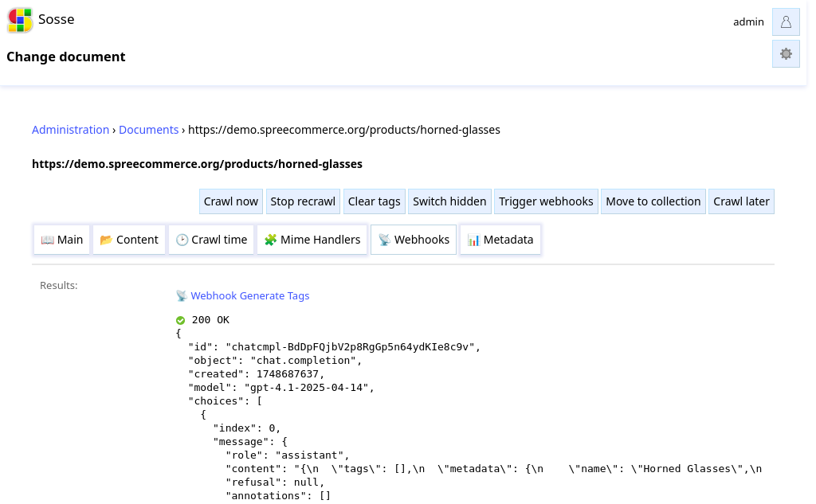Click the chatcmpl id line in JSON

point(335,347)
